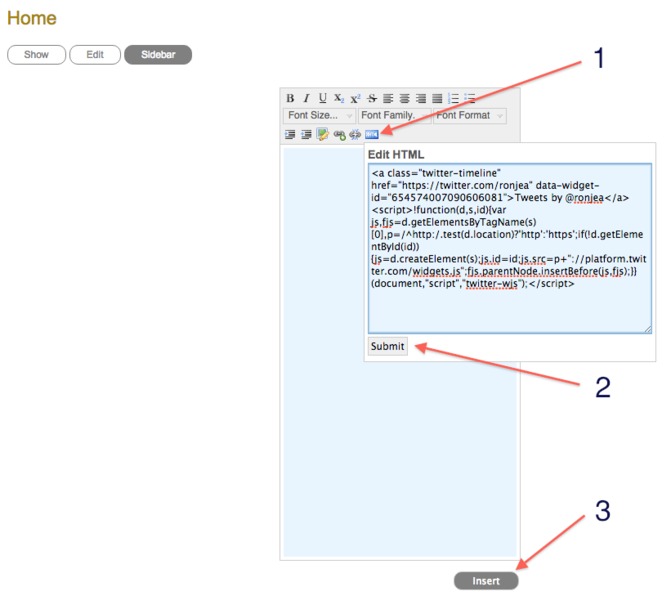Click the add link icon
The height and width of the screenshot is (600, 671).
click(x=339, y=134)
